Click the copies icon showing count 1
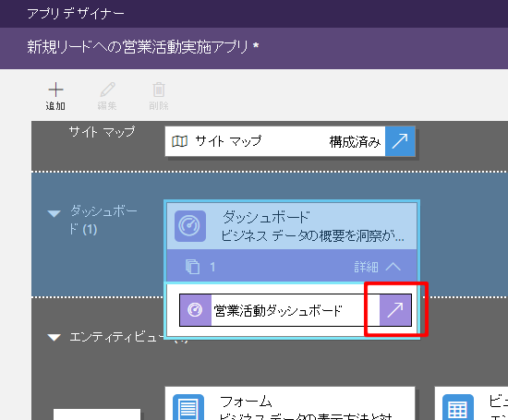The height and width of the screenshot is (420, 508). point(192,267)
